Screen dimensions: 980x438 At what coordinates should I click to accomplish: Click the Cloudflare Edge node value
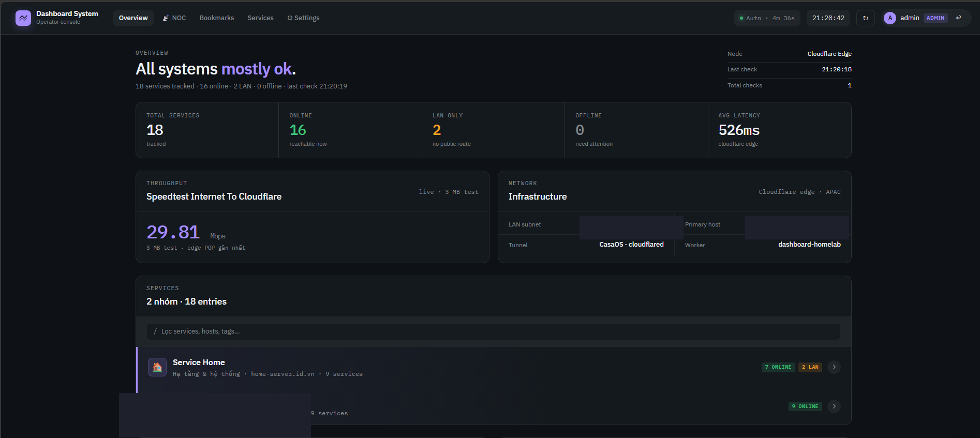click(829, 54)
